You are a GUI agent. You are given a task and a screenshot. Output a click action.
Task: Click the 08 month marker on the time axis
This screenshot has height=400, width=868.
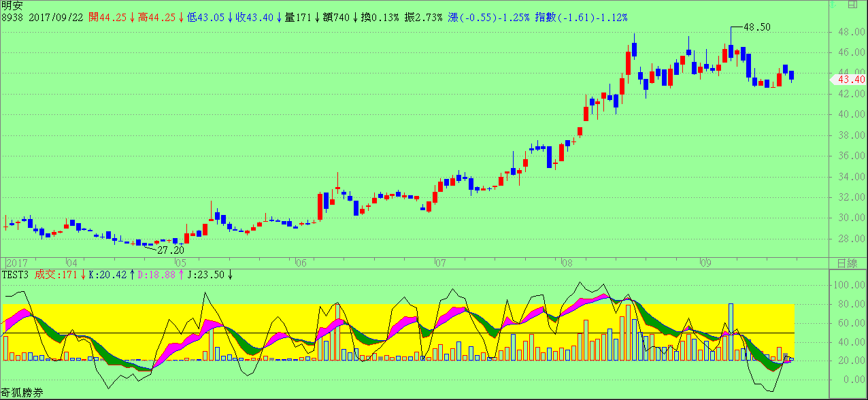pyautogui.click(x=569, y=263)
